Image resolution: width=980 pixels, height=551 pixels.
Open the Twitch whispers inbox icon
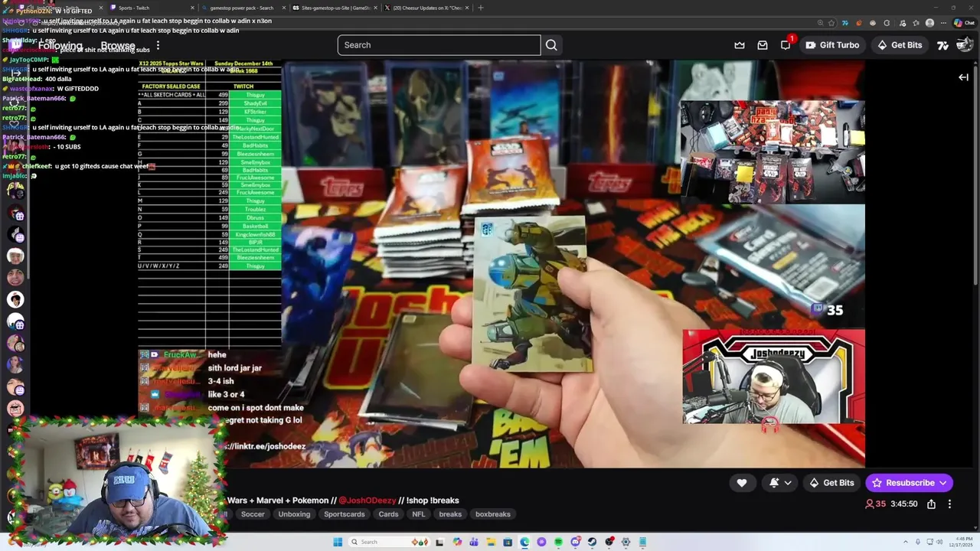[763, 45]
